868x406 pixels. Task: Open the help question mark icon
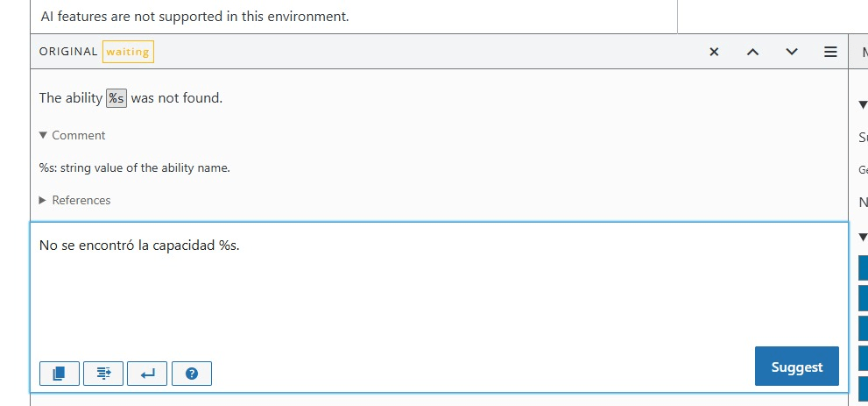pos(192,374)
